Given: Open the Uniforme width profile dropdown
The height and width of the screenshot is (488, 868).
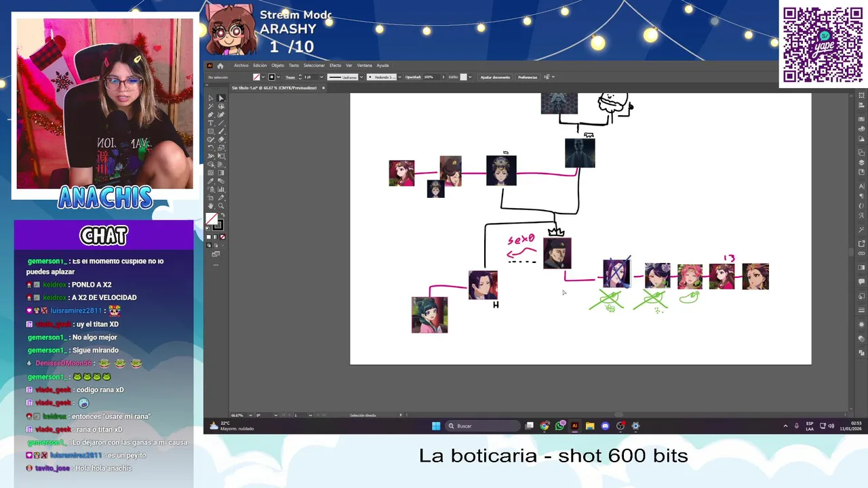Looking at the screenshot, I should pos(361,77).
